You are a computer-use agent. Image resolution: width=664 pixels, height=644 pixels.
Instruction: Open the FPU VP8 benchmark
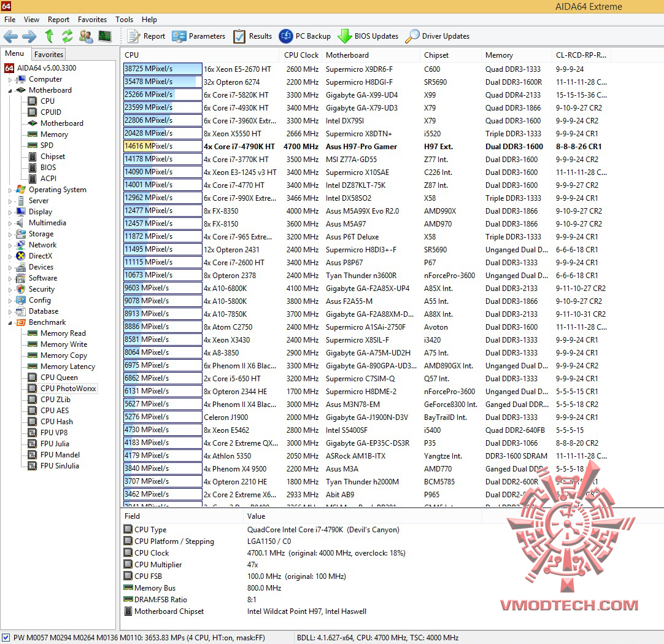[54, 433]
